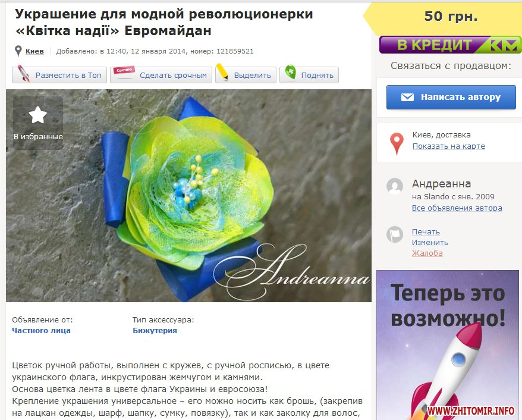Open Все объявления автора link
Screen dimensions: 522x420
click(x=457, y=208)
